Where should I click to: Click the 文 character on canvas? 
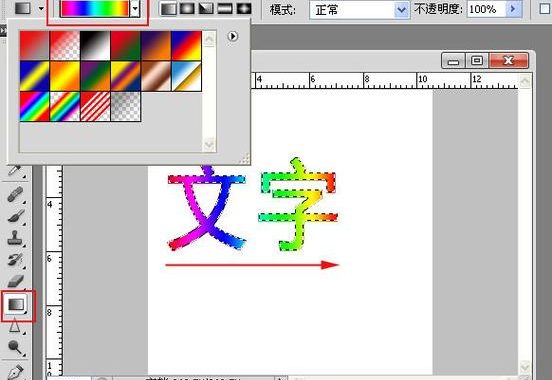coord(207,208)
